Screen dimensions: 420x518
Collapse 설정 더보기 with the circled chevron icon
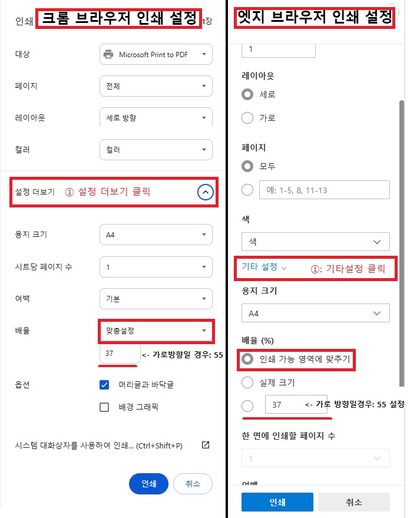pos(206,192)
